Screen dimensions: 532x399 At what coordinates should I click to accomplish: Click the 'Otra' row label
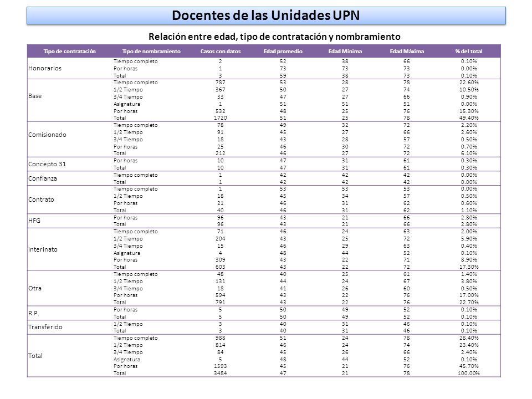tap(34, 288)
